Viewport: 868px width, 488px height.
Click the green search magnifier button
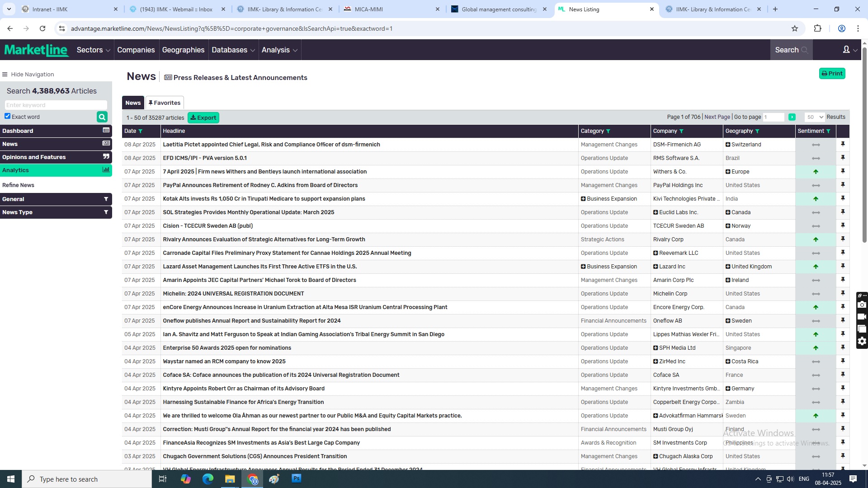point(102,117)
